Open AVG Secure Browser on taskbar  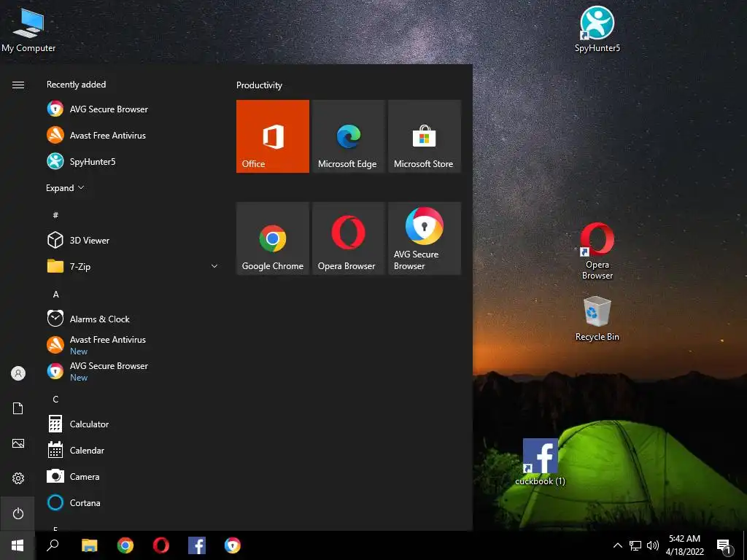click(x=233, y=545)
